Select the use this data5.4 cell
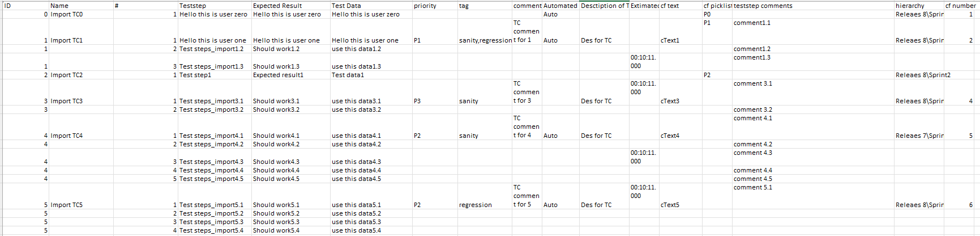This screenshot has width=980, height=236. click(x=356, y=230)
